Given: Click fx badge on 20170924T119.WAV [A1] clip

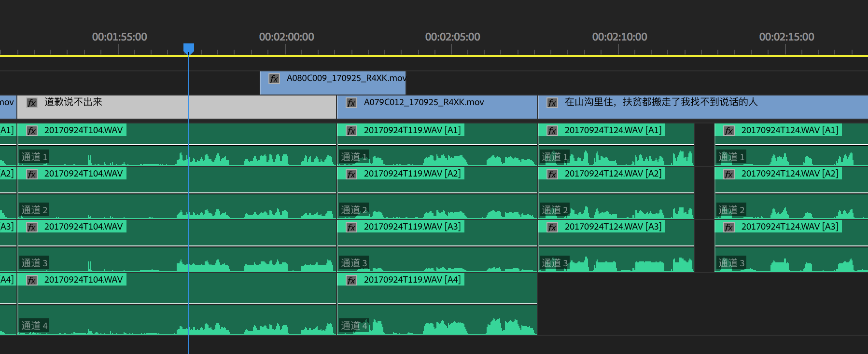Looking at the screenshot, I should pos(351,131).
